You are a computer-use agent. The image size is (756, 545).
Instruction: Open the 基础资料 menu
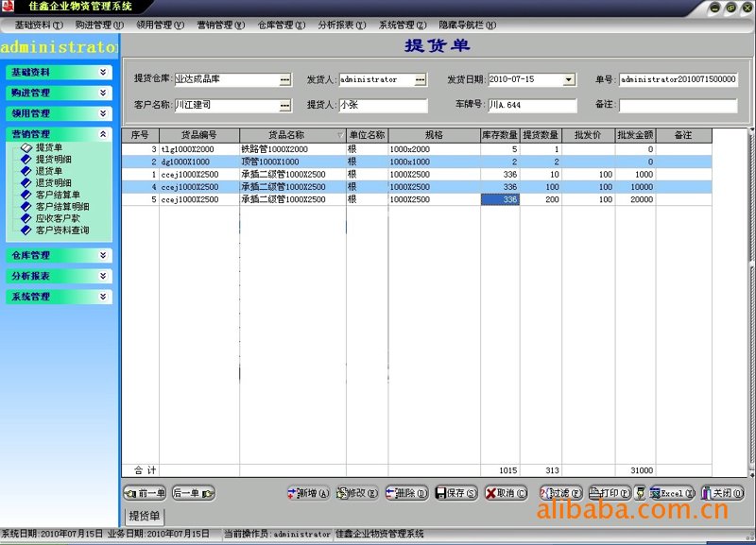coord(39,26)
